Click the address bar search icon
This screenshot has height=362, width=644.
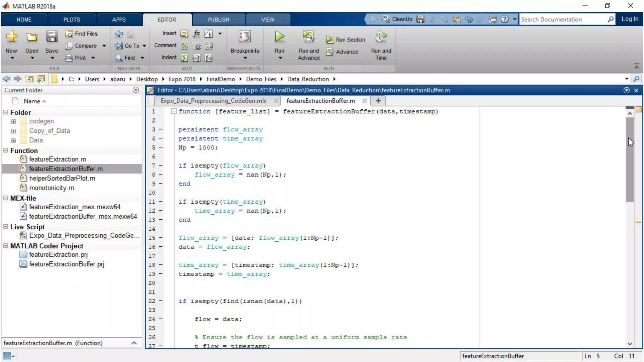coord(636,79)
